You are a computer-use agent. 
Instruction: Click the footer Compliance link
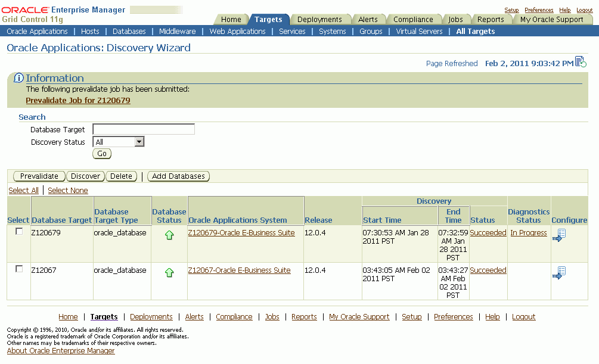click(x=234, y=316)
